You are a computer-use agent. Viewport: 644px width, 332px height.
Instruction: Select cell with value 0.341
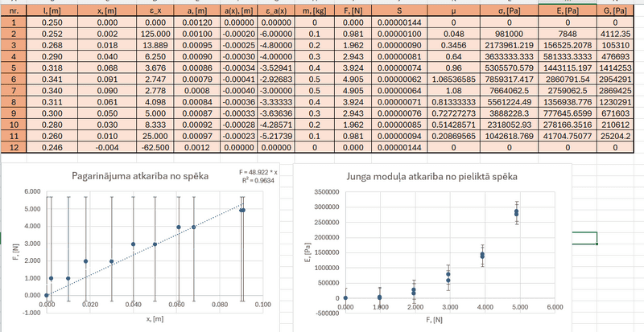tap(52, 80)
